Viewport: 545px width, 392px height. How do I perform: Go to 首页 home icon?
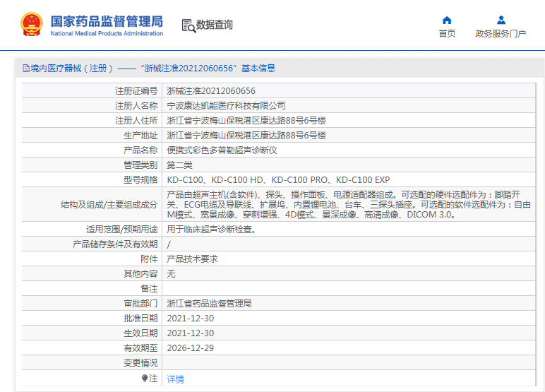pyautogui.click(x=447, y=20)
